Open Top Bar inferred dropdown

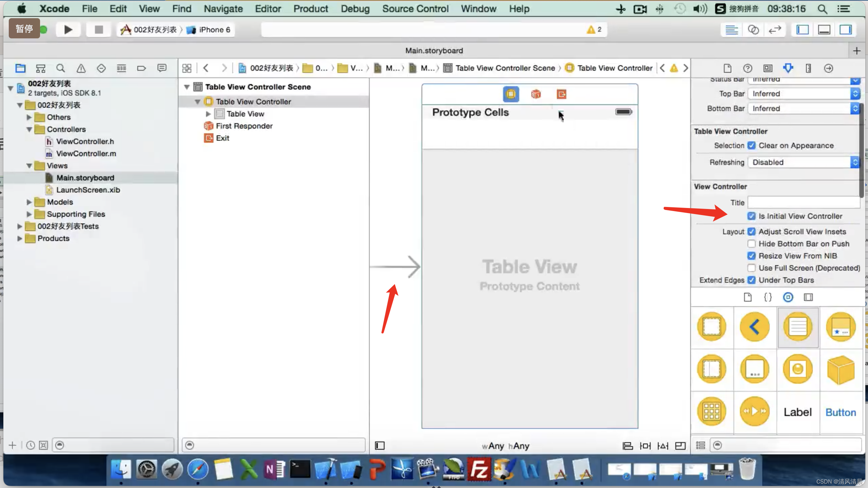pyautogui.click(x=857, y=94)
